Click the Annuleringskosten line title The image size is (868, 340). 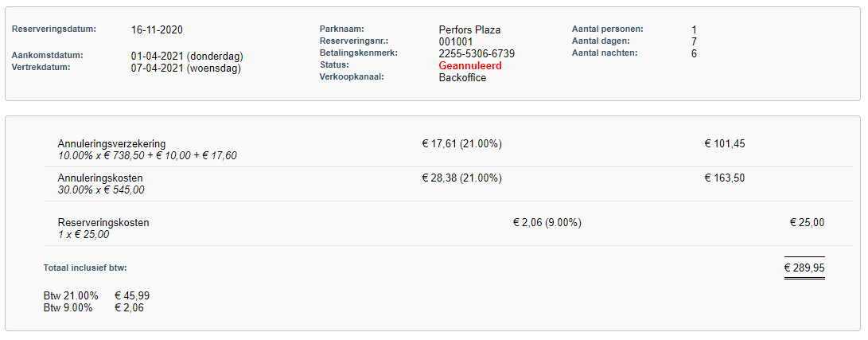point(100,178)
